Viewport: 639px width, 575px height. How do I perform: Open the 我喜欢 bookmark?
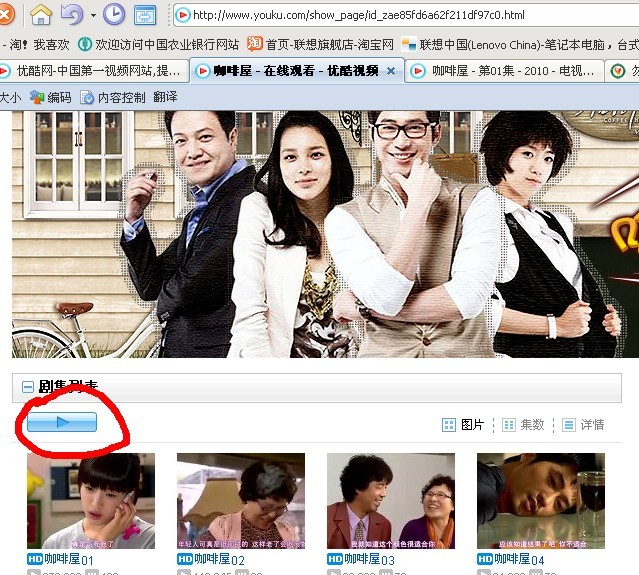[x=51, y=44]
